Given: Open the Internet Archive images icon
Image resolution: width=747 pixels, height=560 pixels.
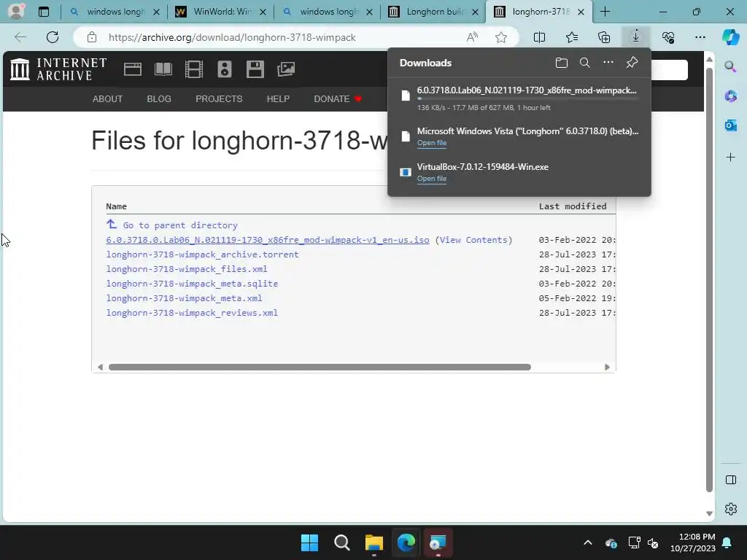Looking at the screenshot, I should click(286, 69).
